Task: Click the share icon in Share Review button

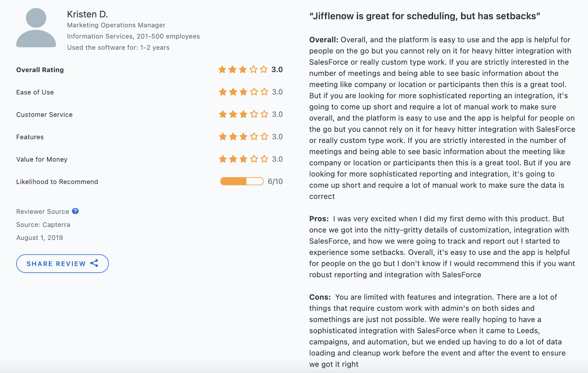Action: click(94, 263)
